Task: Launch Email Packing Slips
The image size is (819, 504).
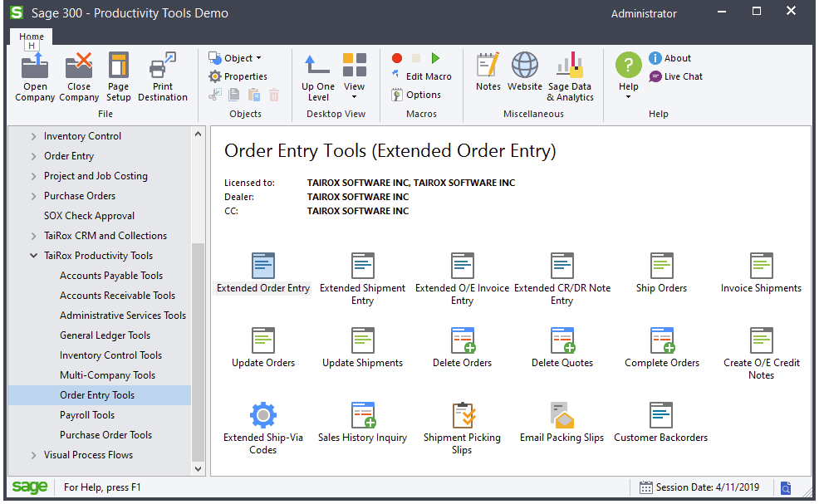Action: tap(562, 415)
